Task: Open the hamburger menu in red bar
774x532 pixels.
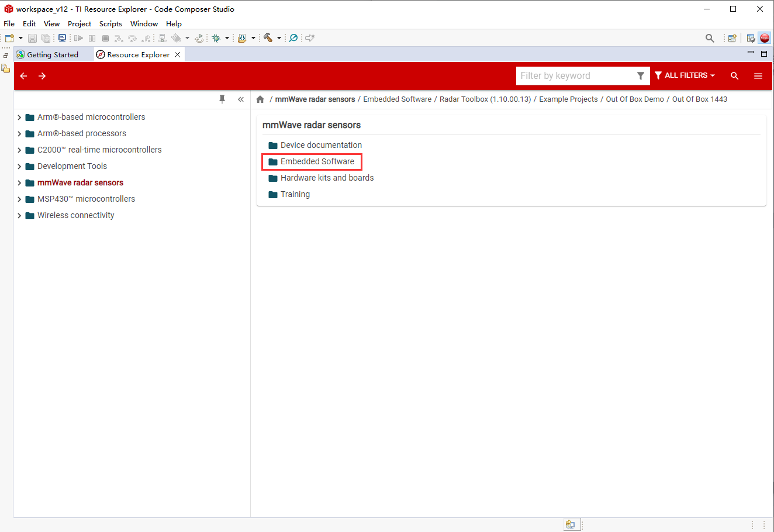Action: click(758, 76)
